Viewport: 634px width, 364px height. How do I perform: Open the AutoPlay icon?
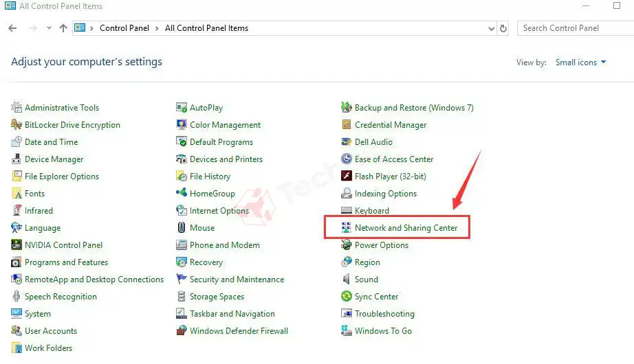182,107
